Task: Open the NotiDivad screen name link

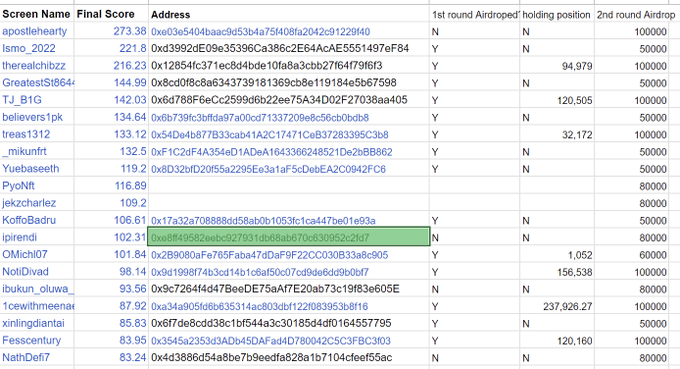Action: point(25,272)
